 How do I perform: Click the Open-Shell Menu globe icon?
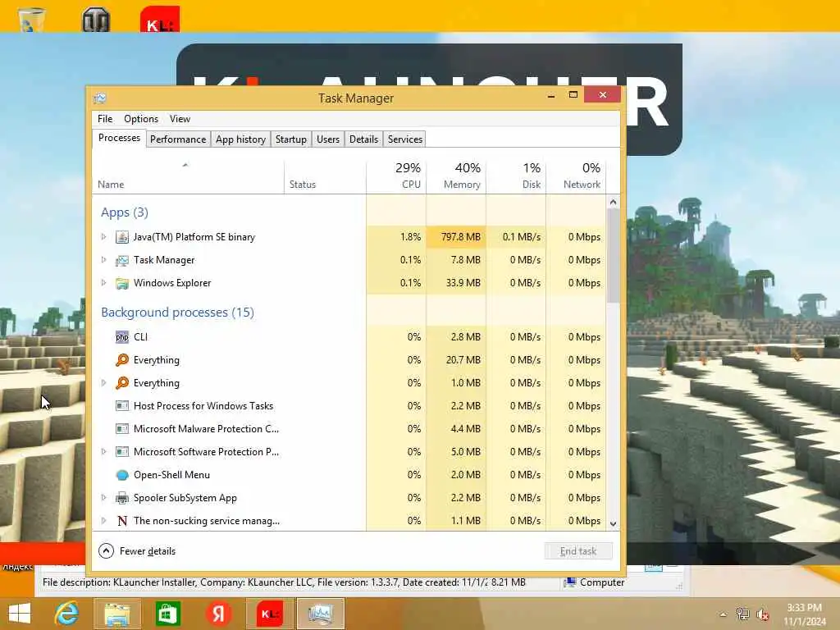pyautogui.click(x=122, y=475)
